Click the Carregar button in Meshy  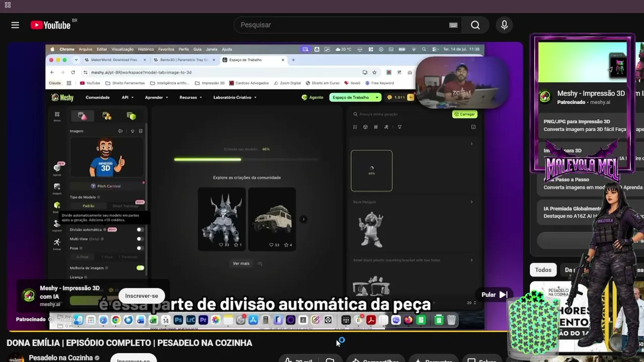(x=464, y=114)
